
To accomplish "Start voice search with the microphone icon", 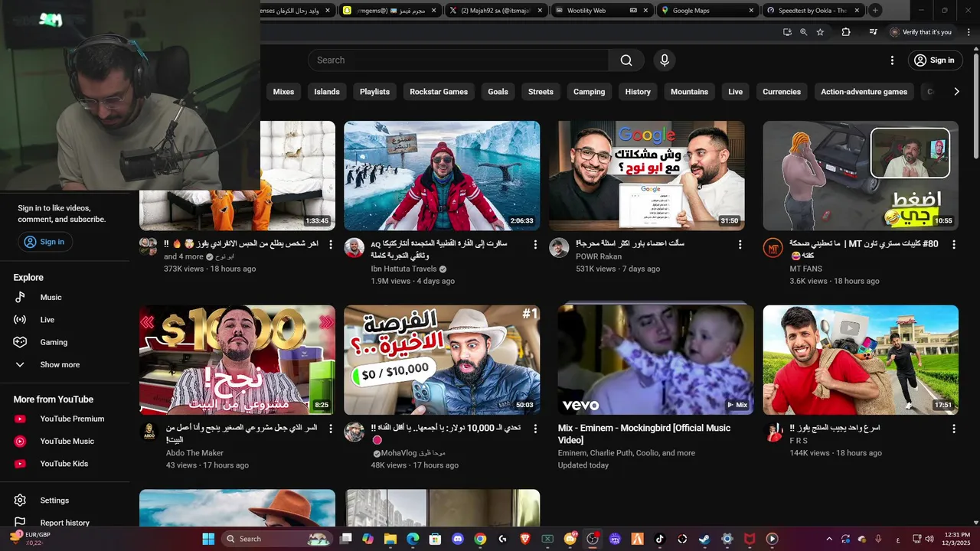I will (x=665, y=60).
